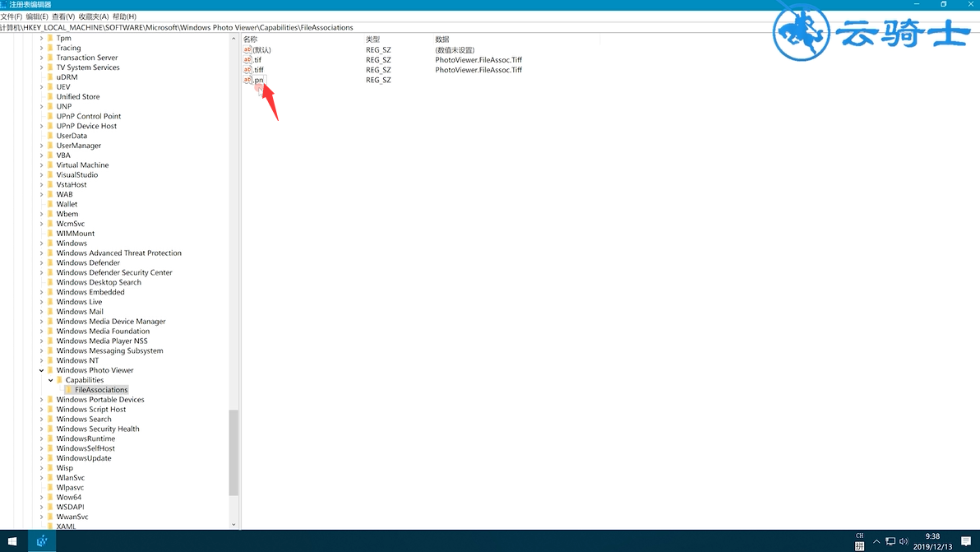
Task: Open the 收藏夹(A) menu
Action: pyautogui.click(x=93, y=17)
